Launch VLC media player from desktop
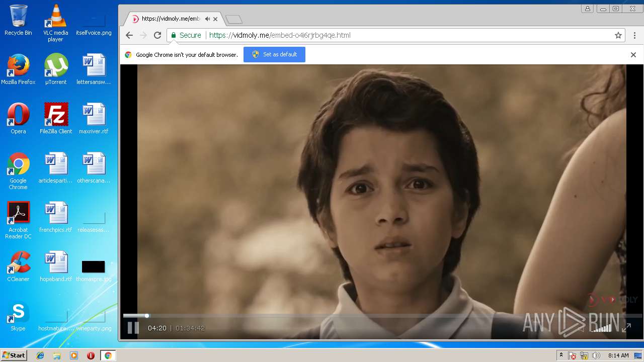This screenshot has width=644, height=362. pyautogui.click(x=55, y=23)
